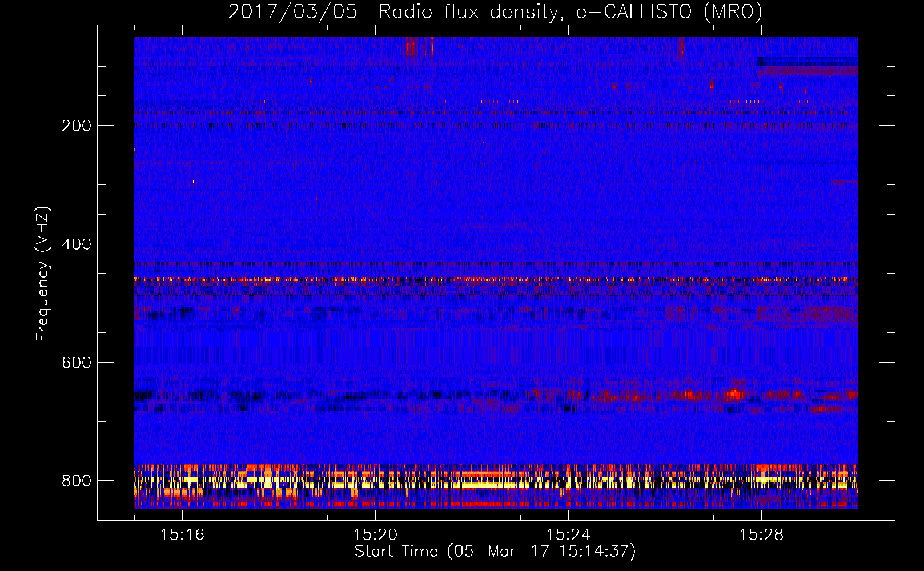Image resolution: width=924 pixels, height=571 pixels.
Task: Click the 15:16 time tick label
Action: point(182,535)
